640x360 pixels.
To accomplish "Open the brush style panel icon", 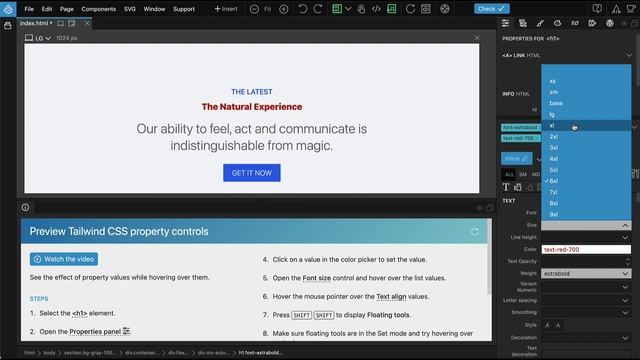I will (540, 23).
